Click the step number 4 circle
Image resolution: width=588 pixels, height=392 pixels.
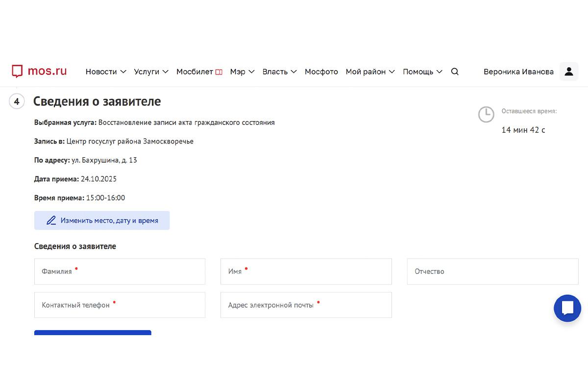(x=17, y=101)
